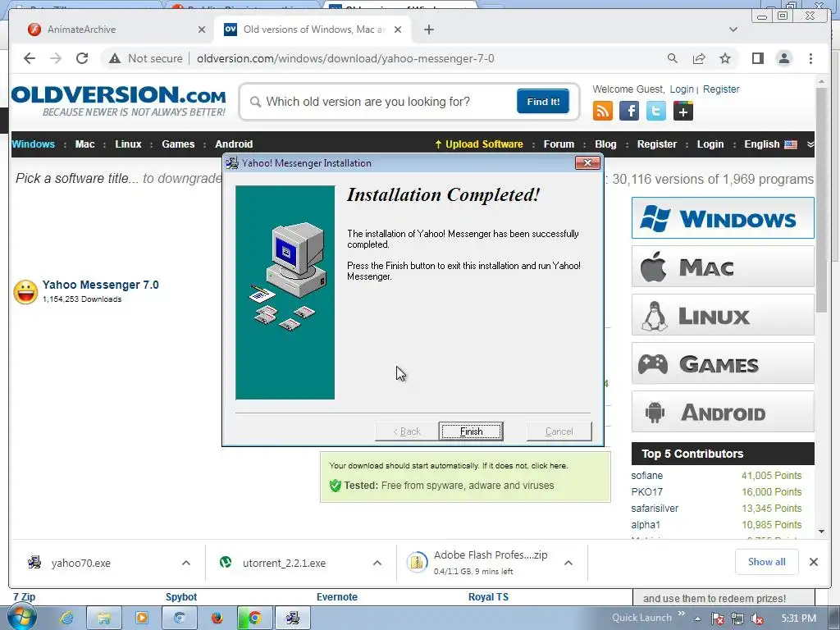Open a new browser tab
This screenshot has height=630, width=840.
pyautogui.click(x=428, y=30)
